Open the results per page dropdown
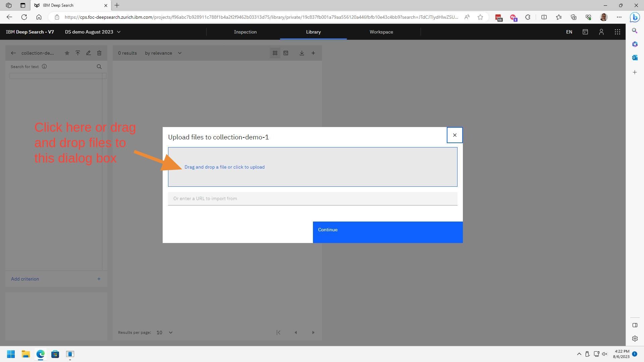Image resolution: width=644 pixels, height=362 pixels. [x=164, y=333]
